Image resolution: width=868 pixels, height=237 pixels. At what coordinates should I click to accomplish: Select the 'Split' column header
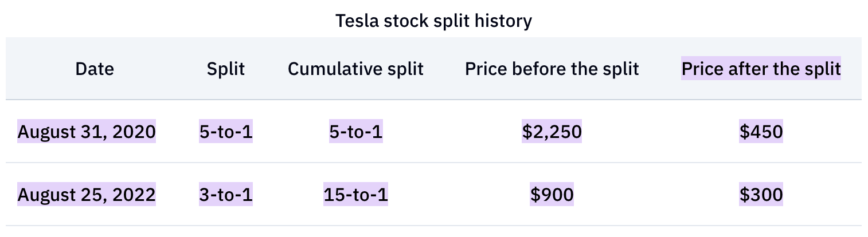225,69
